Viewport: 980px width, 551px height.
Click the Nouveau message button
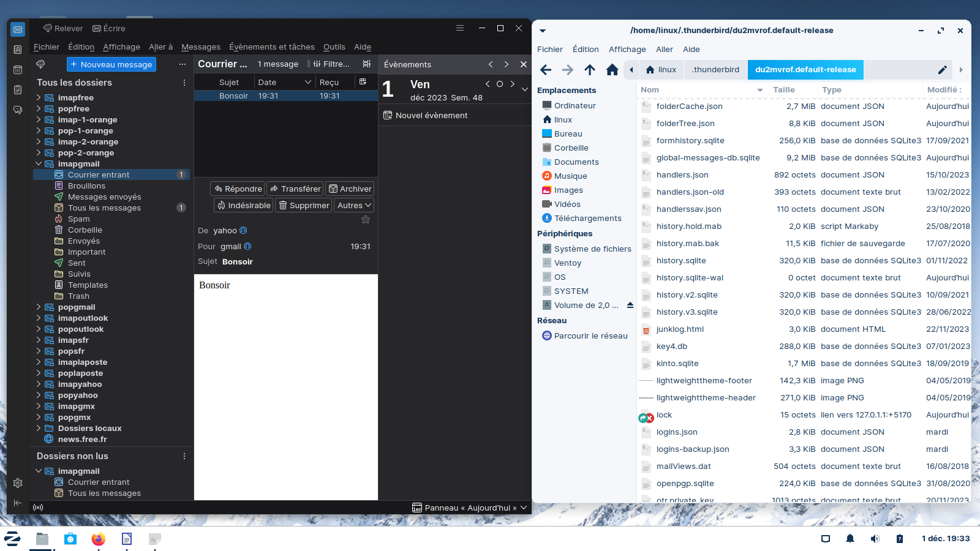111,64
